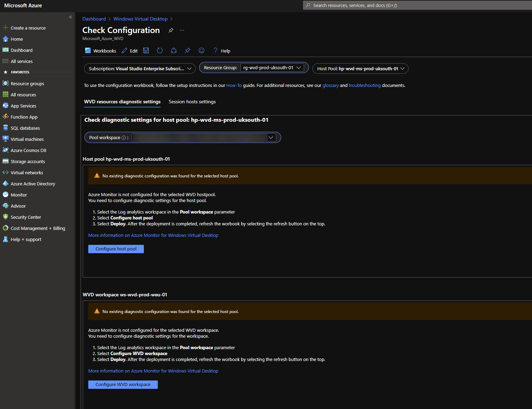Open the How-To guide link
532x409 pixels.
coord(234,85)
